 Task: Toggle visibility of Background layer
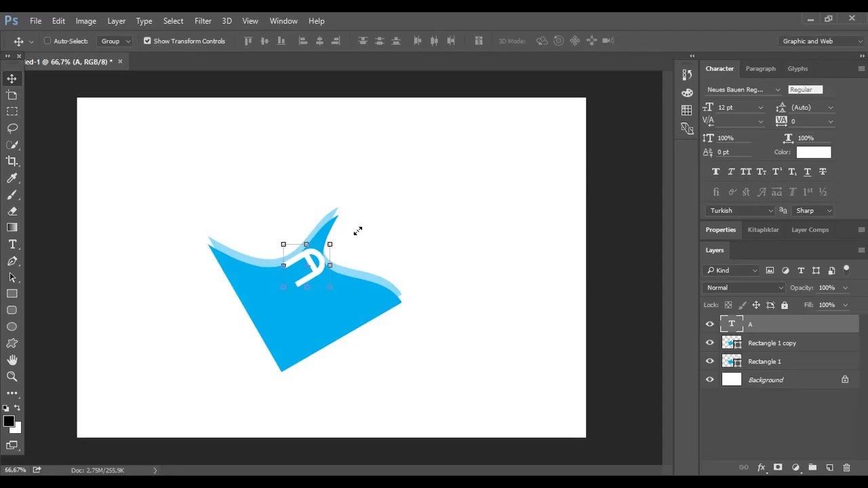710,380
